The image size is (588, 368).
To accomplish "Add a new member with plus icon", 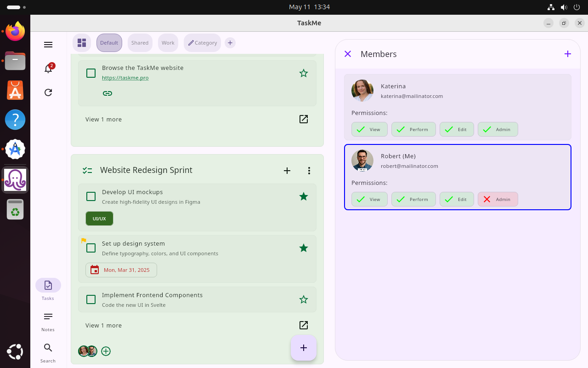I will pyautogui.click(x=568, y=54).
